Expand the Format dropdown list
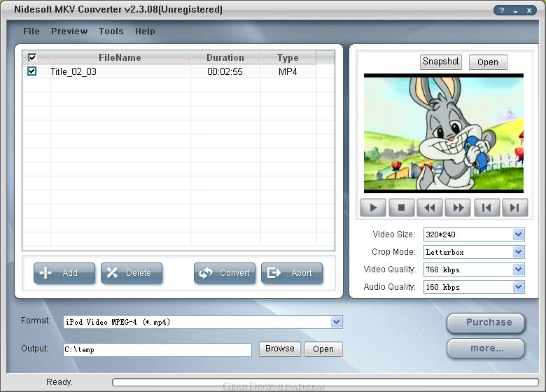Image resolution: width=546 pixels, height=392 pixels. 337,322
